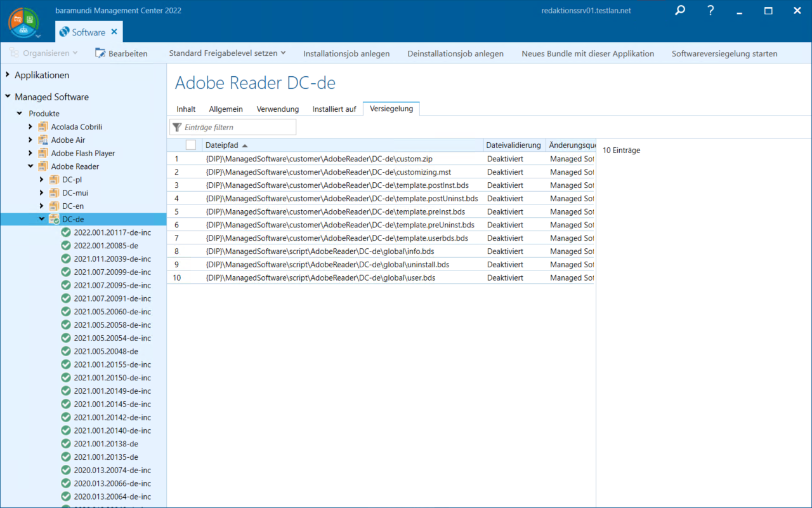Viewport: 812px width, 508px height.
Task: Click the filter funnel icon
Action: 177,128
